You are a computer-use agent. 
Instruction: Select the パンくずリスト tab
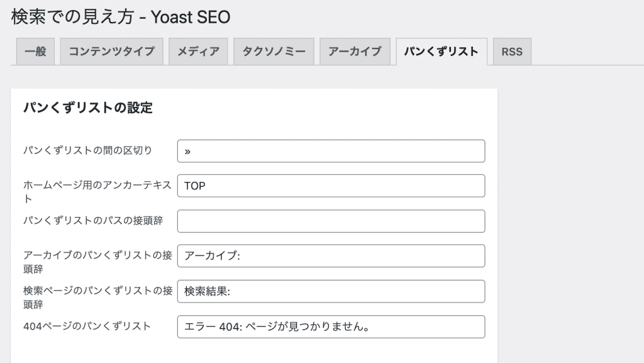(441, 52)
